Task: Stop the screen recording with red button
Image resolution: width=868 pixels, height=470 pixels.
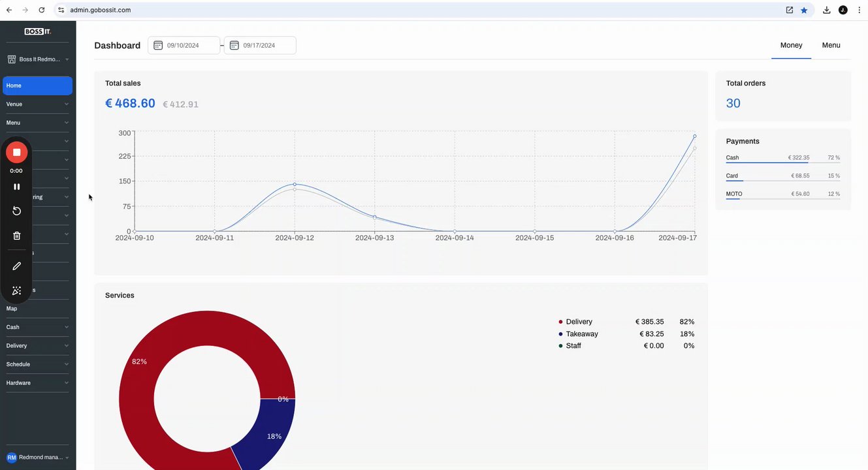Action: point(16,152)
